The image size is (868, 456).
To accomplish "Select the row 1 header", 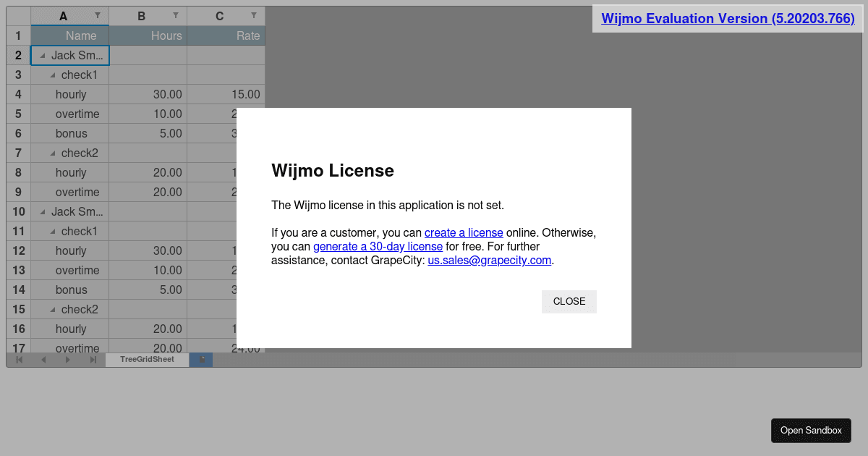I will (19, 35).
